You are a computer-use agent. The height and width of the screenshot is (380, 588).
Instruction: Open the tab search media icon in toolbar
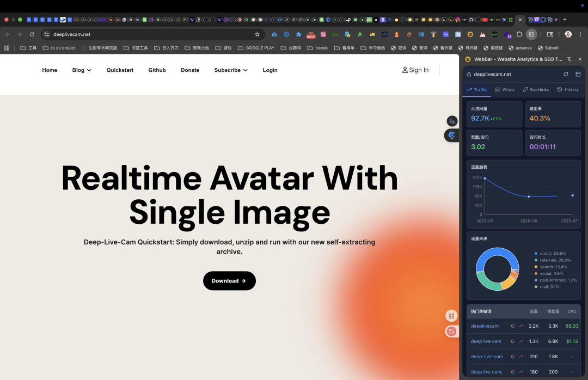[x=550, y=34]
